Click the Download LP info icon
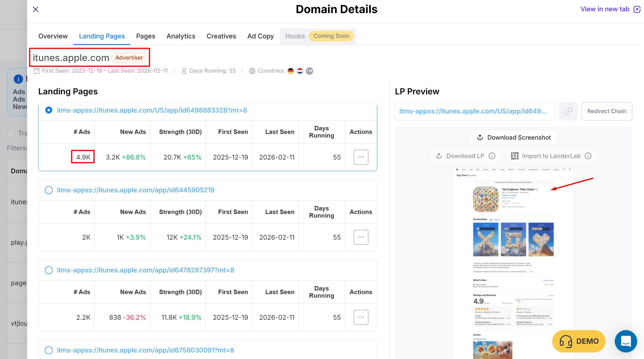This screenshot has height=359, width=644. [492, 156]
